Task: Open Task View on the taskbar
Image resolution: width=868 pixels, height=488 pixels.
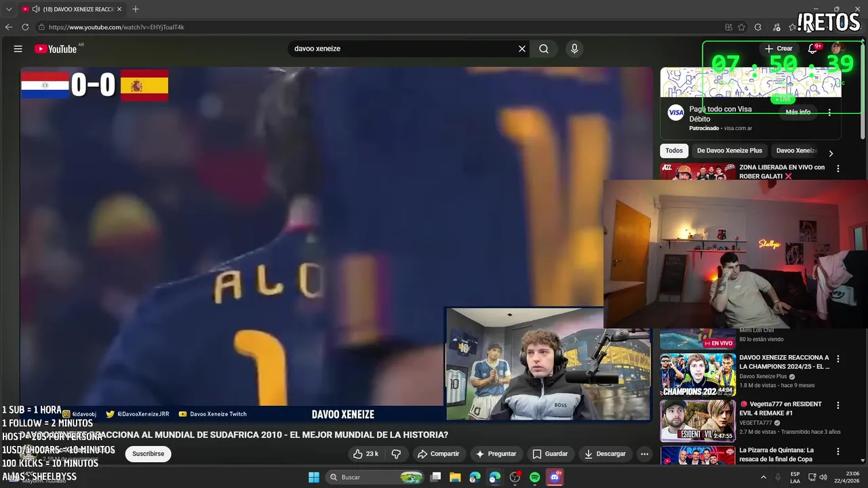Action: (x=436, y=477)
